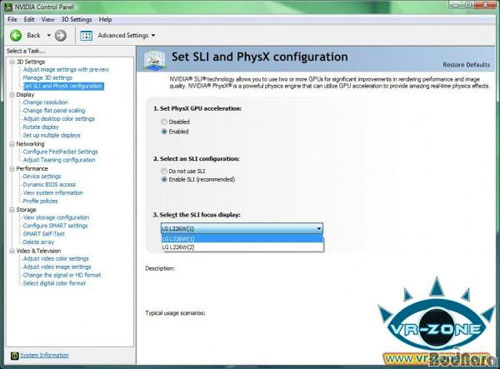
Task: Open Change flat panel scaling task
Action: pyautogui.click(x=54, y=110)
